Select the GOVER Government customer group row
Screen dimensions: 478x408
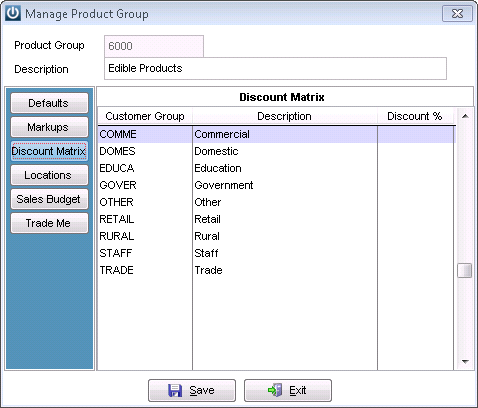click(x=277, y=185)
